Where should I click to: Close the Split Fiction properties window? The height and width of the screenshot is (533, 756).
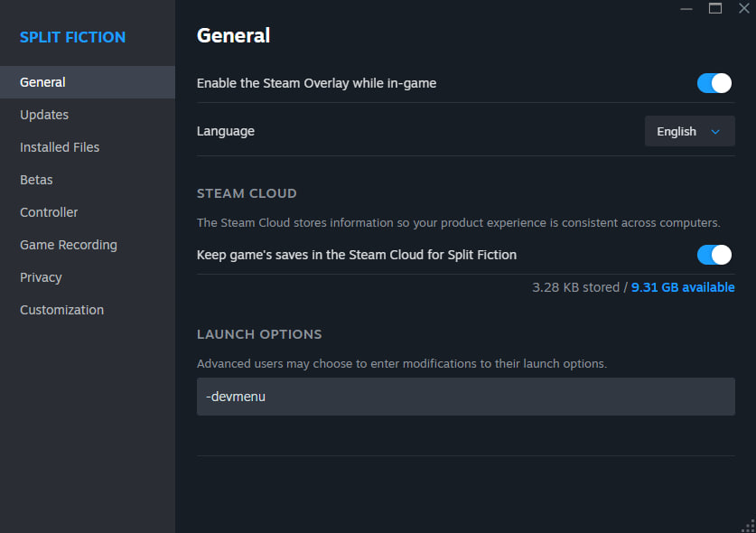743,8
